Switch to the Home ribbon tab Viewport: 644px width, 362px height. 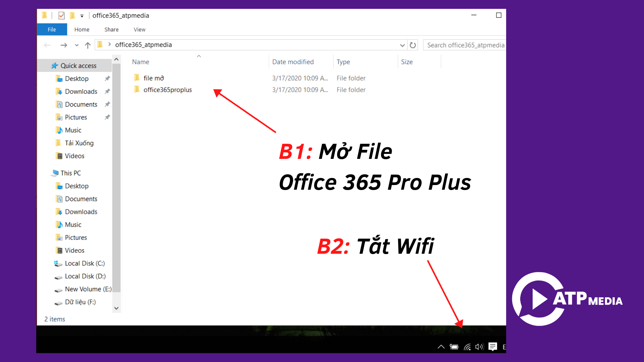click(x=82, y=29)
